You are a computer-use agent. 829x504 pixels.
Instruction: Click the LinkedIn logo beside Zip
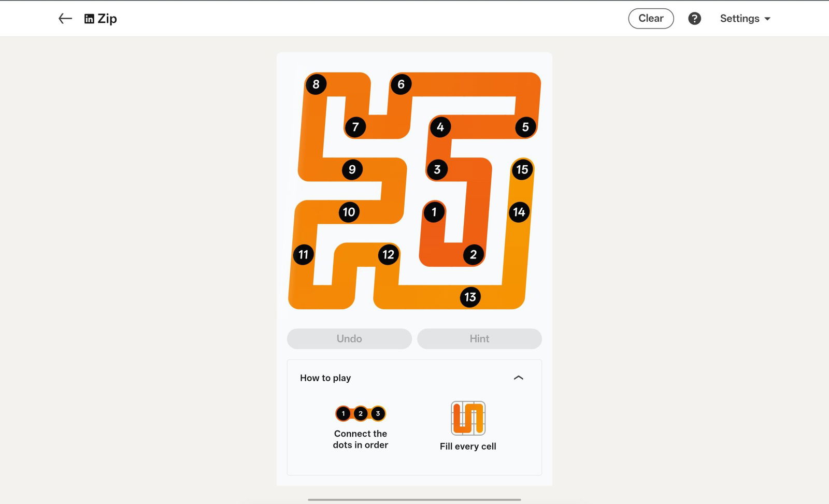pyautogui.click(x=89, y=19)
